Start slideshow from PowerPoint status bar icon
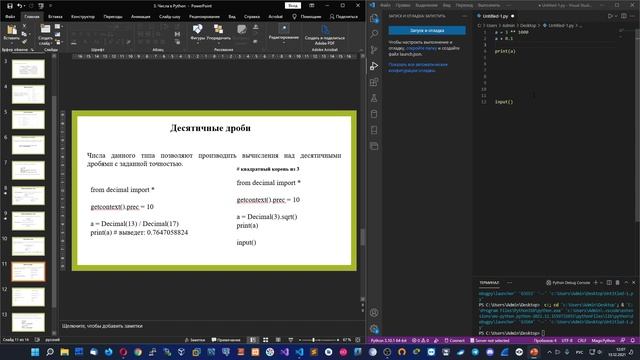The image size is (640, 360). [x=291, y=340]
